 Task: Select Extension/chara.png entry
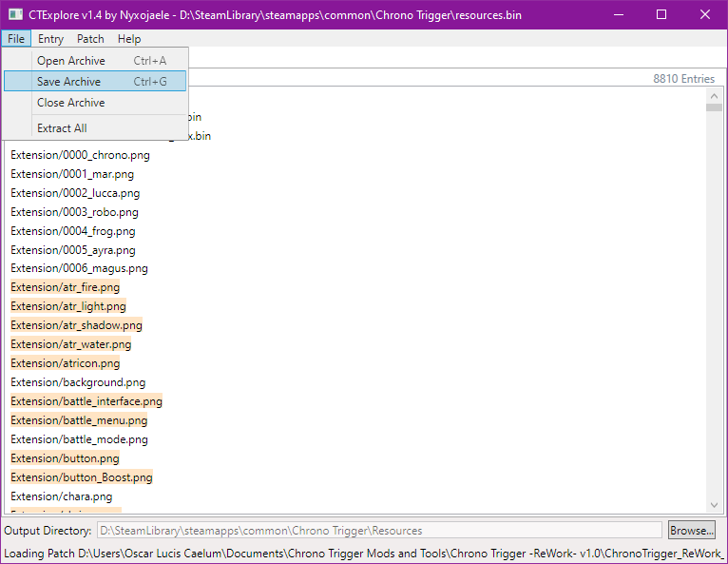[x=61, y=496]
